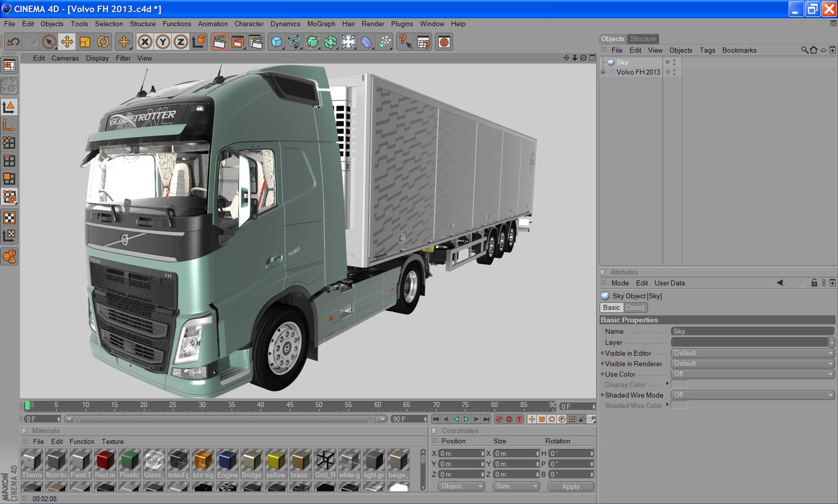Screen dimensions: 838x504
Task: Select the Sky object in Objects list
Action: click(x=622, y=62)
